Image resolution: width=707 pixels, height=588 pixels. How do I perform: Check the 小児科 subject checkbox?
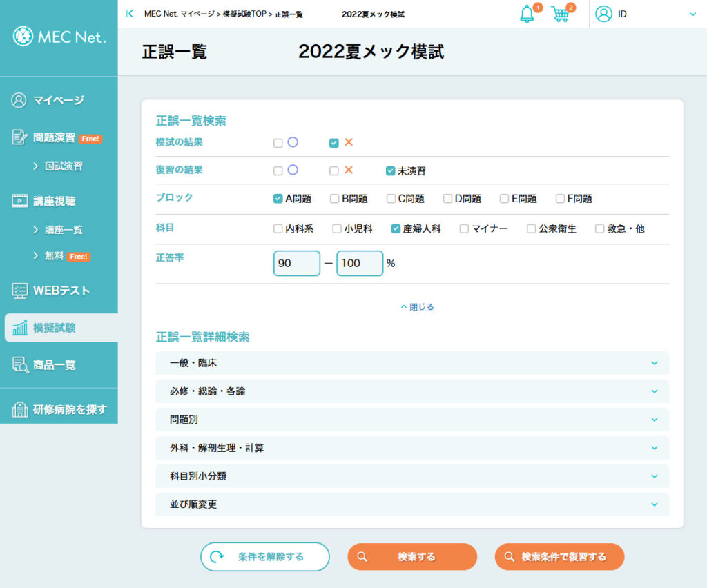coord(337,229)
